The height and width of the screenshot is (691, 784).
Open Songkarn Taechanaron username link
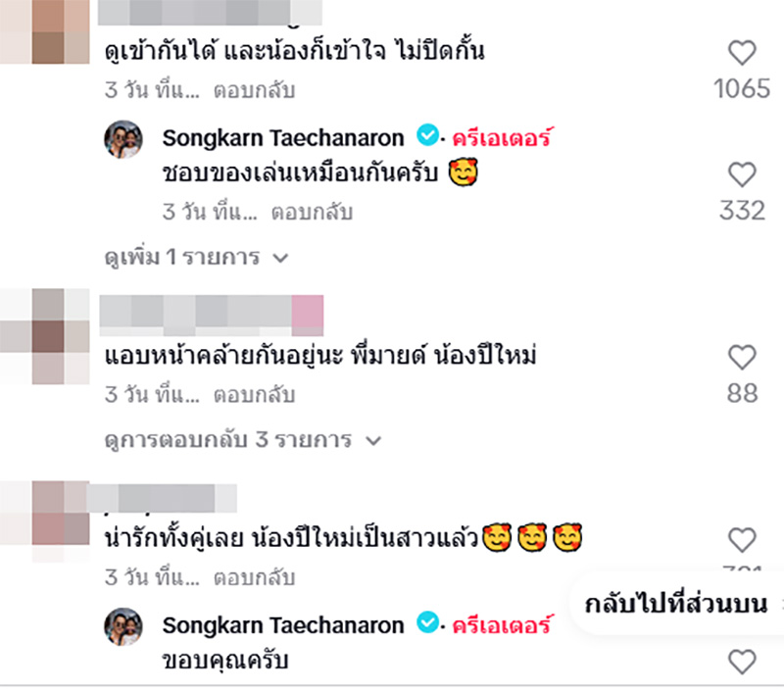(x=282, y=138)
